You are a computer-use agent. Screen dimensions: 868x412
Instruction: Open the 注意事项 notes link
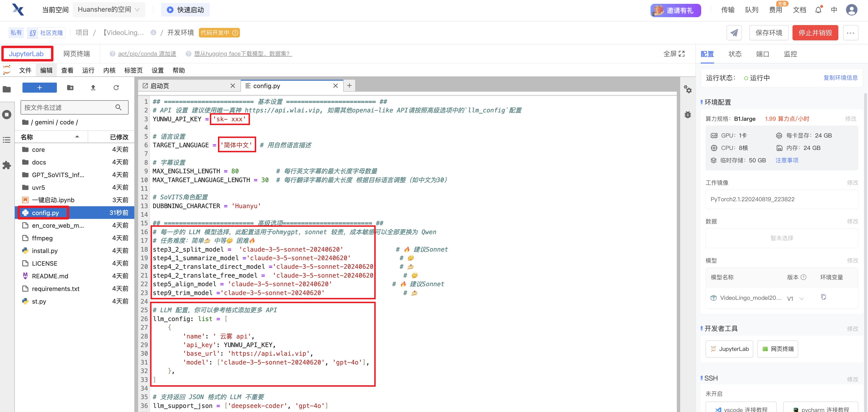(787, 160)
